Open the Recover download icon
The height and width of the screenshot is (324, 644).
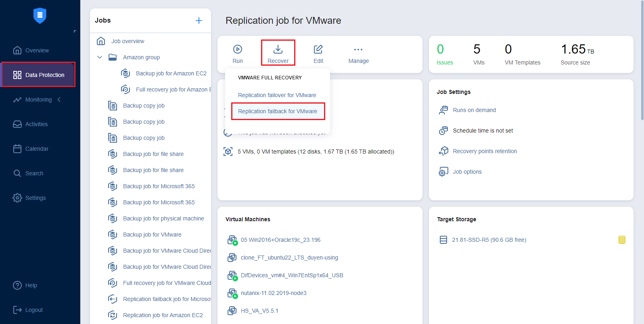pos(278,50)
